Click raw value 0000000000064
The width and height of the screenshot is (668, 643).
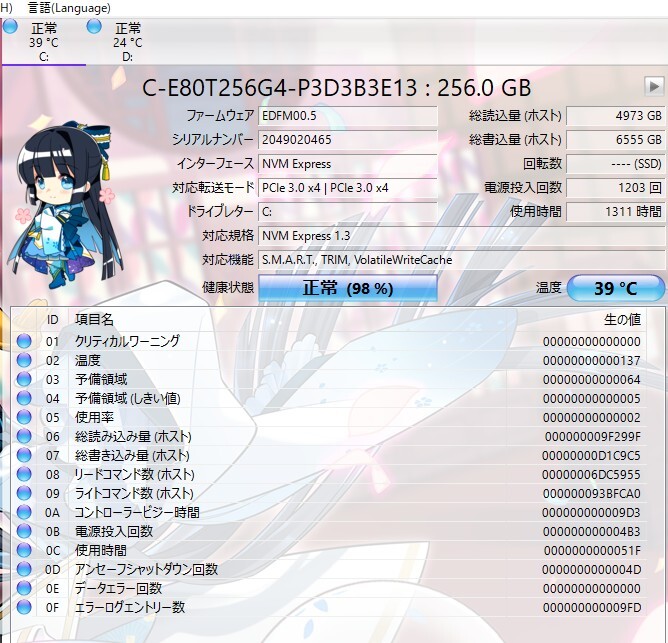coord(592,379)
